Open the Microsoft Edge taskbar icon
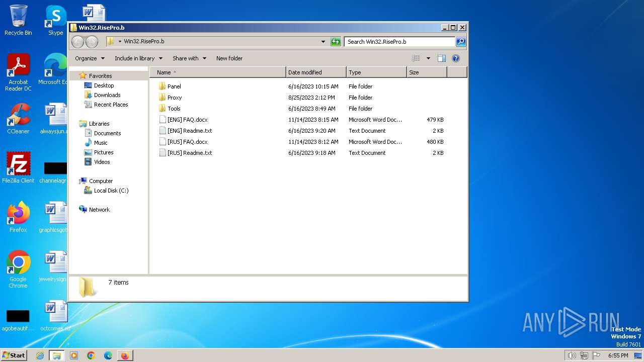This screenshot has height=362, width=644. tap(108, 355)
